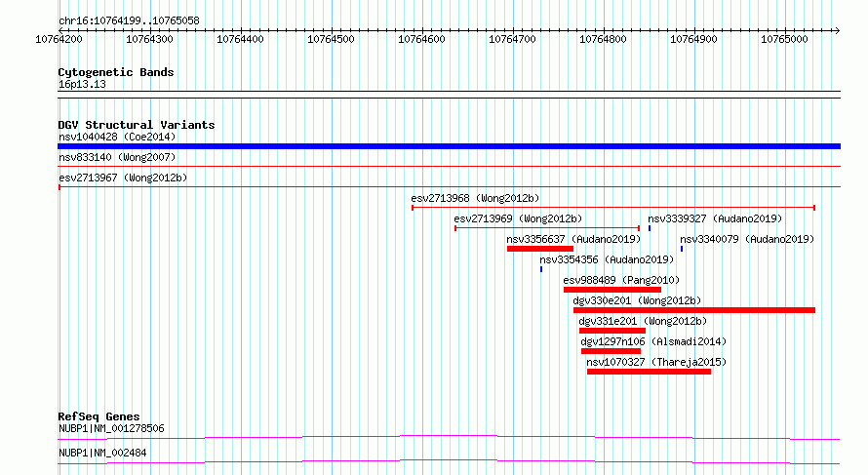868x475 pixels.
Task: Click the nsv3340079 (Audano2019) label
Action: (x=747, y=239)
